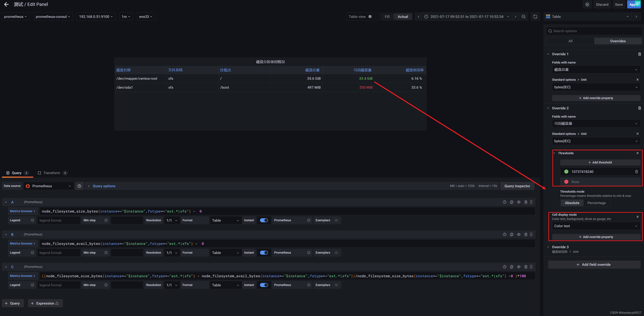The image size is (644, 316).
Task: Expand Override 3 section
Action: (x=548, y=247)
